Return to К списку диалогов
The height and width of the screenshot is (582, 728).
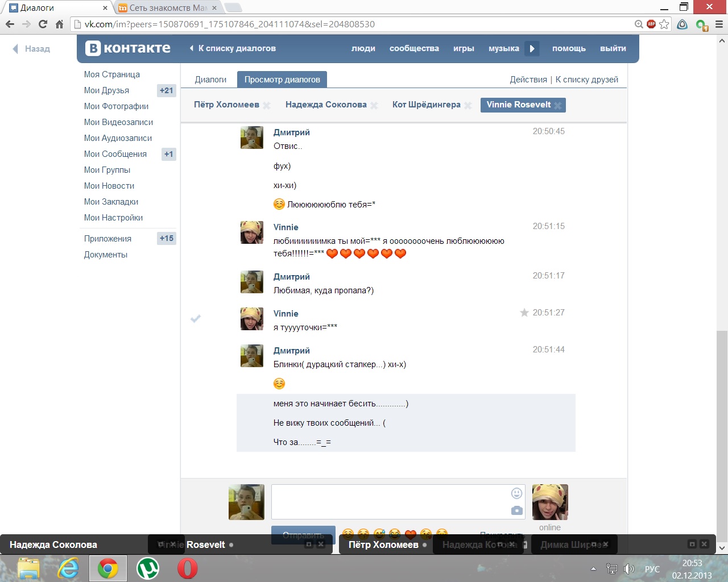pos(233,48)
